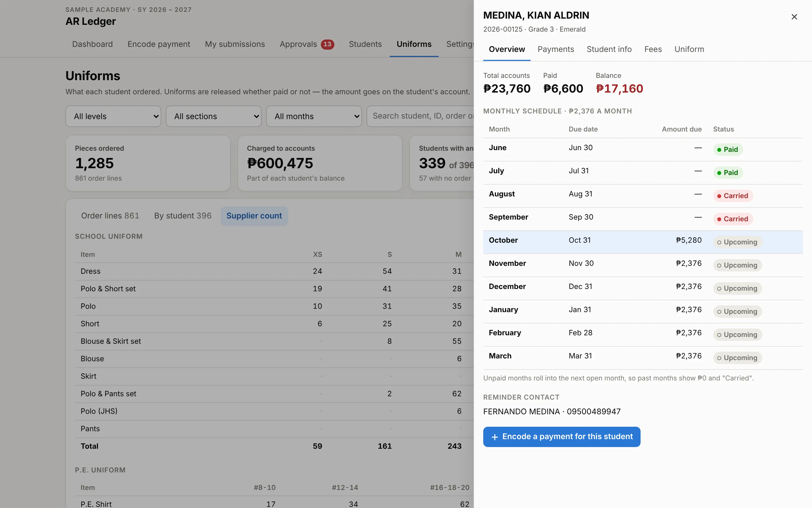Image resolution: width=812 pixels, height=508 pixels.
Task: Click the Pieces ordered 1,285 card
Action: coord(148,163)
